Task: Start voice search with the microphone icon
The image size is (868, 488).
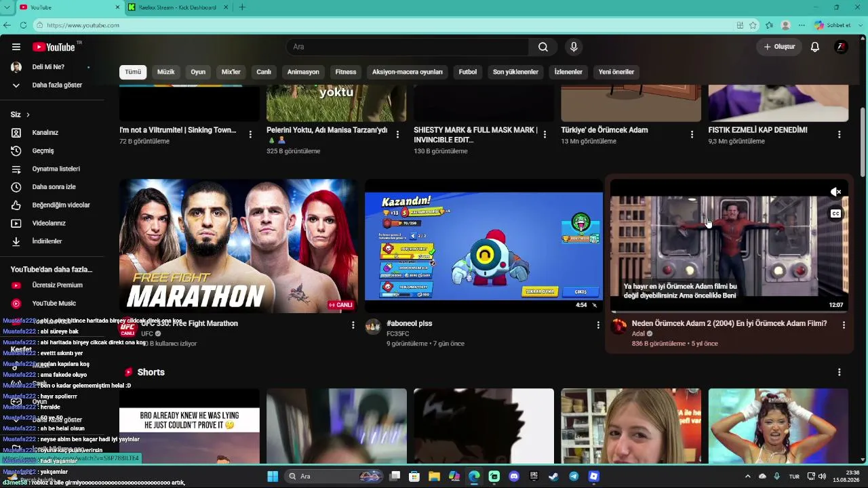Action: 574,47
